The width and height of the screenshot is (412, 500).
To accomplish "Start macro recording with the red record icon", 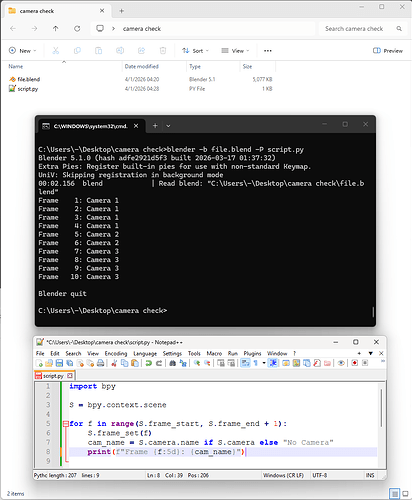I will [355, 363].
